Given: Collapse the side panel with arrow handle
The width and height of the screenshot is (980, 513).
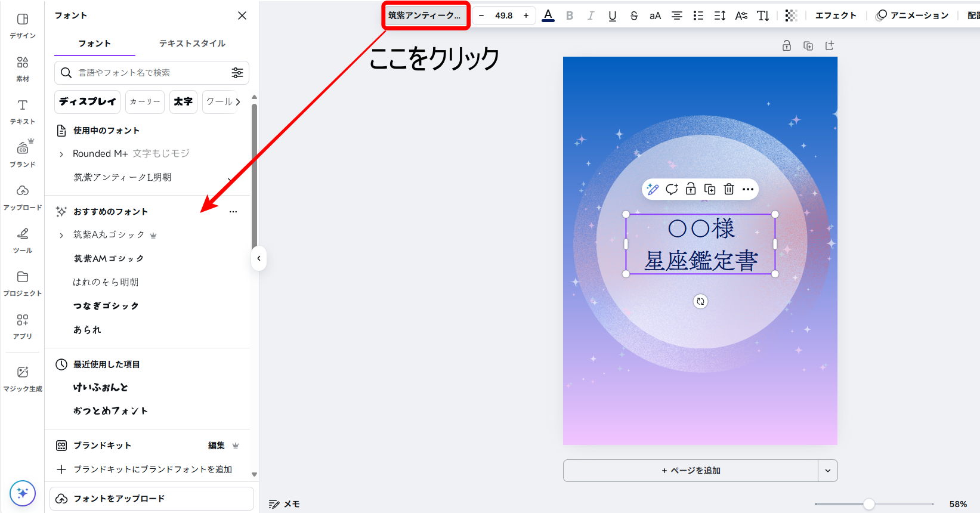Looking at the screenshot, I should (x=259, y=258).
